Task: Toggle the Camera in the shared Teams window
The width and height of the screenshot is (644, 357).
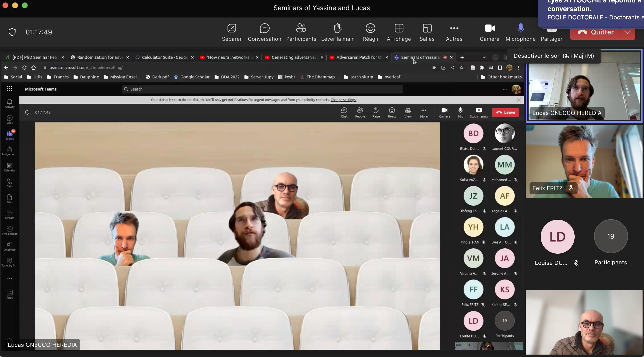Action: [x=444, y=113]
